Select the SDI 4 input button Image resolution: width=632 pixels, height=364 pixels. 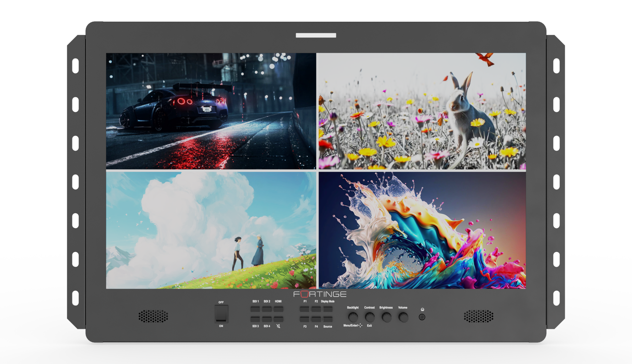pyautogui.click(x=267, y=319)
